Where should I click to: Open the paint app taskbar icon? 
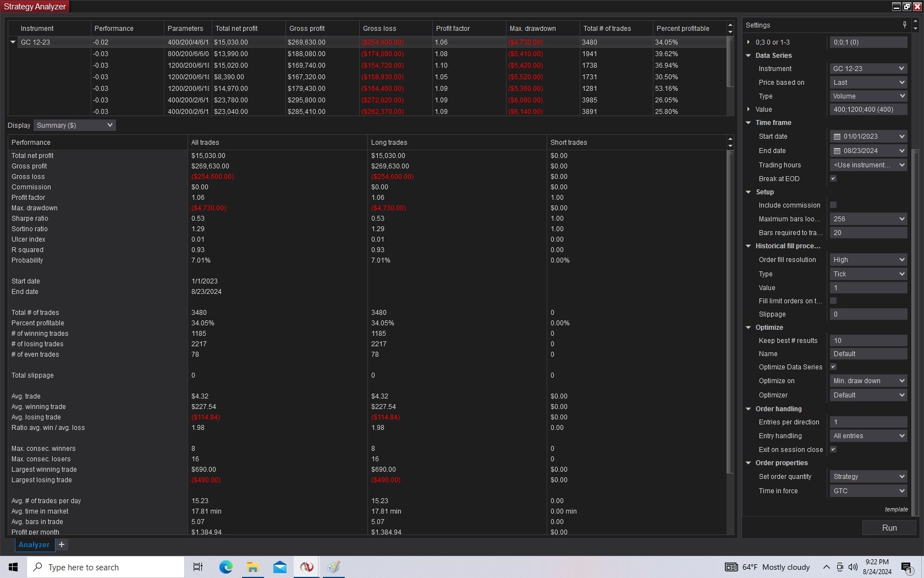333,567
